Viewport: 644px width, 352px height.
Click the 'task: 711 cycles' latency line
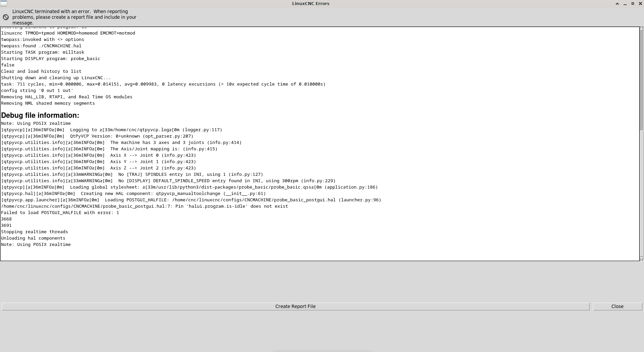(x=163, y=84)
